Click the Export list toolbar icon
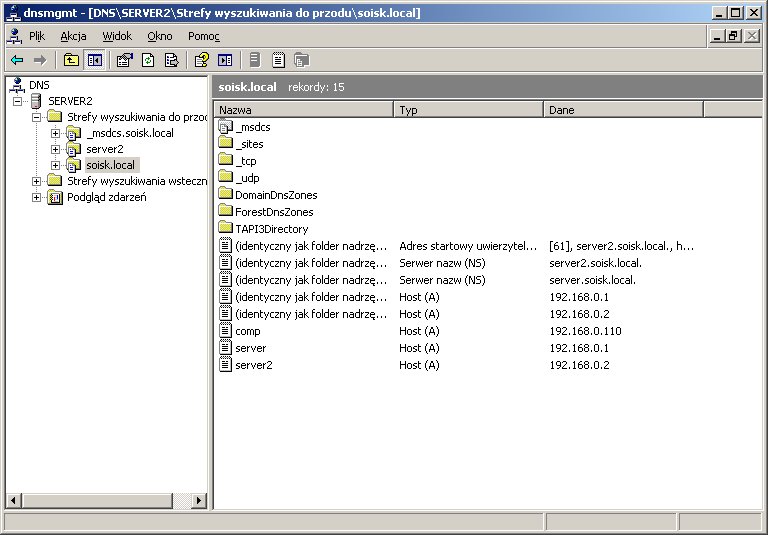Viewport: 768px width, 535px height. coord(171,60)
